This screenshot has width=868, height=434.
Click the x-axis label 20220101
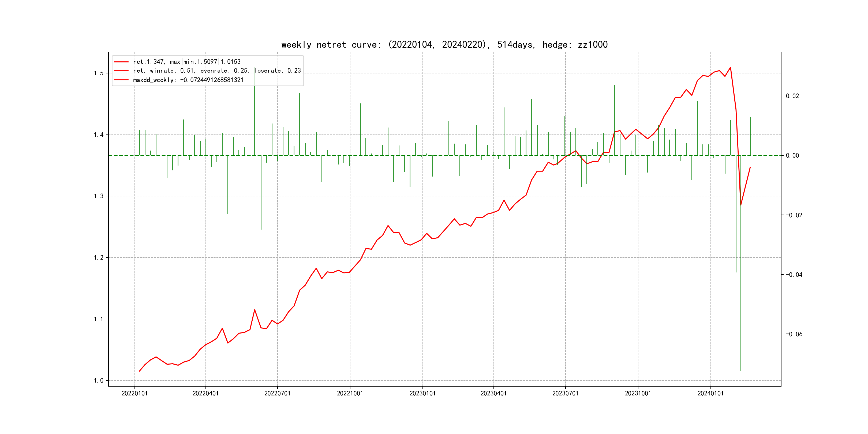tap(134, 393)
